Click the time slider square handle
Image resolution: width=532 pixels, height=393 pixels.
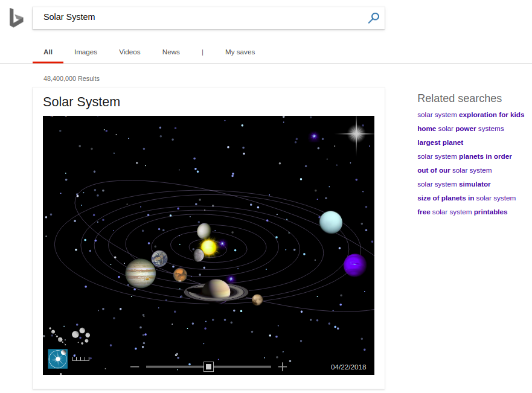coord(209,366)
